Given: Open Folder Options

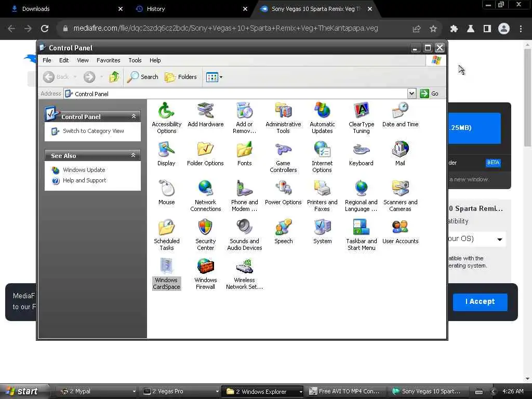Looking at the screenshot, I should pyautogui.click(x=205, y=154).
